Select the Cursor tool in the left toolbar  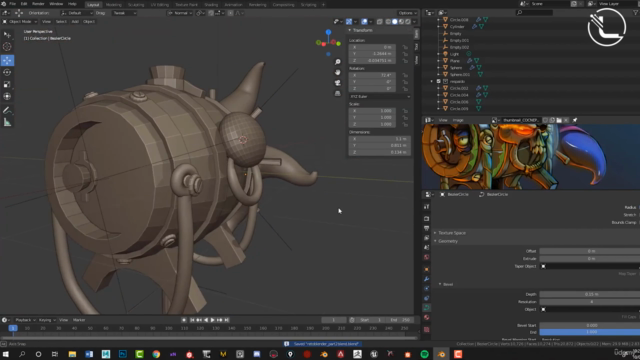tap(7, 47)
